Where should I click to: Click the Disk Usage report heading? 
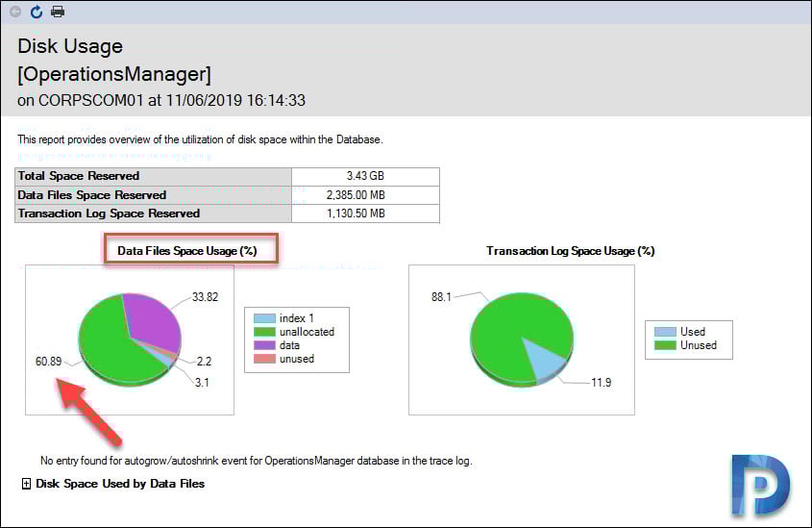(70, 46)
